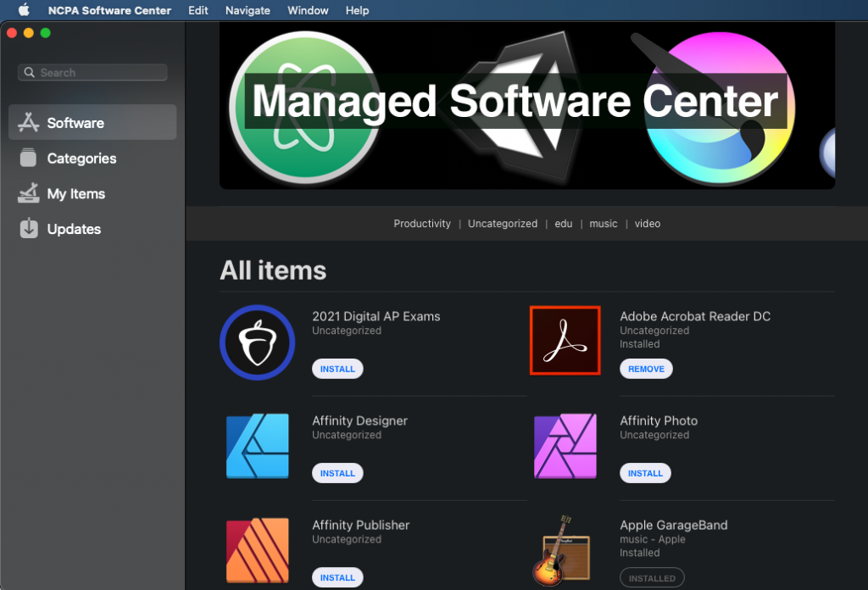Viewport: 868px width, 590px height.
Task: Open the Window menu
Action: (x=308, y=10)
